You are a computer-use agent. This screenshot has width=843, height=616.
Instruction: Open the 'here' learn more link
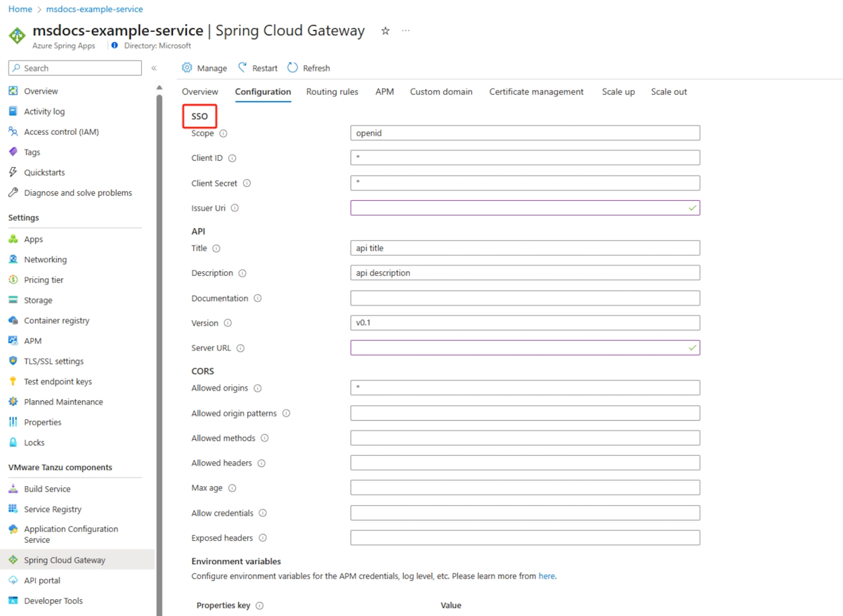(547, 577)
